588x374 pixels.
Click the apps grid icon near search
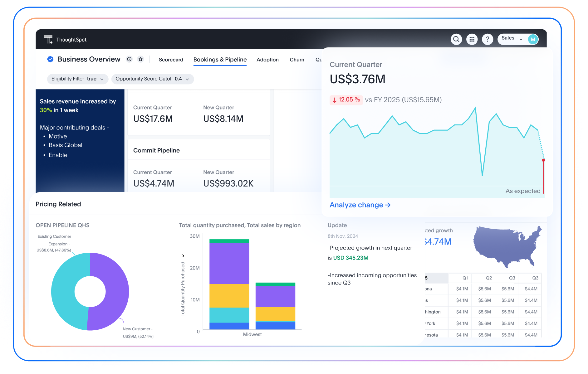pos(472,39)
